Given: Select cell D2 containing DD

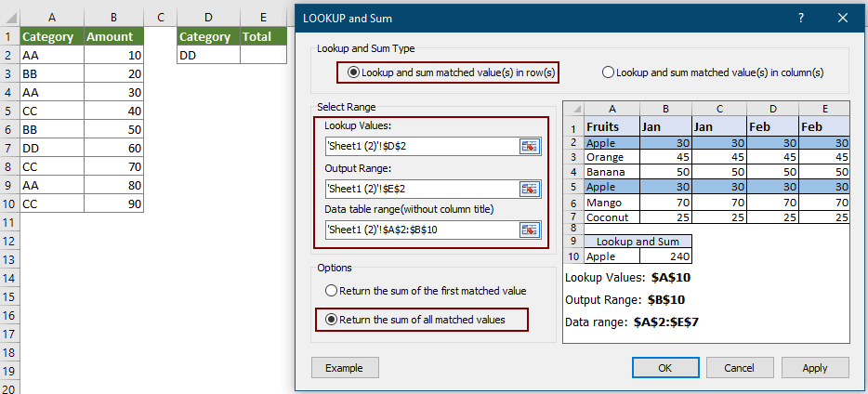Looking at the screenshot, I should (208, 56).
